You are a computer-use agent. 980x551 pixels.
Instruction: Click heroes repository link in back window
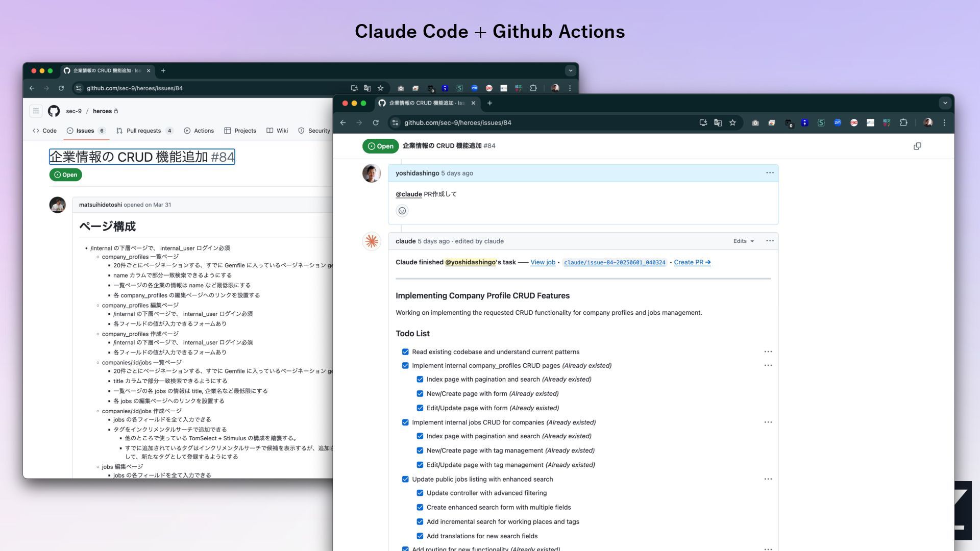pyautogui.click(x=102, y=111)
